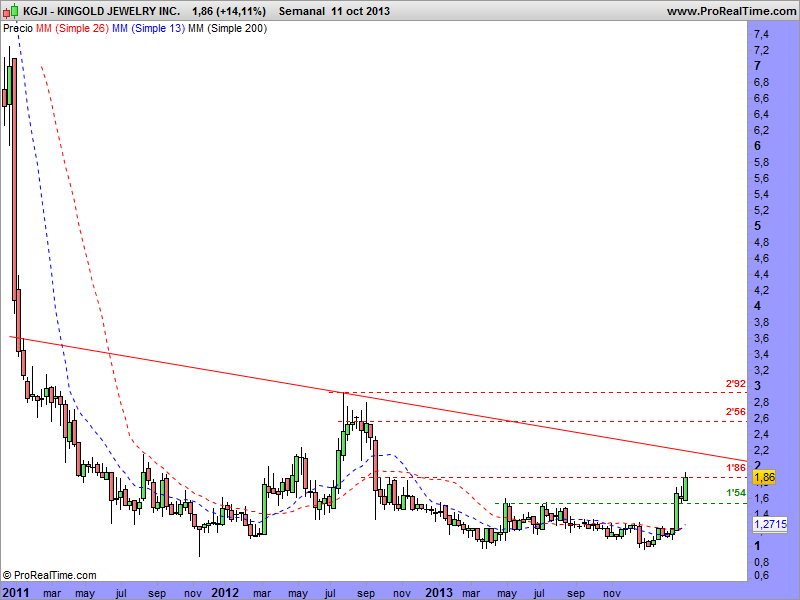Click the 11 oct 2013 date label
Viewport: 800px width, 600px height.
(x=360, y=11)
